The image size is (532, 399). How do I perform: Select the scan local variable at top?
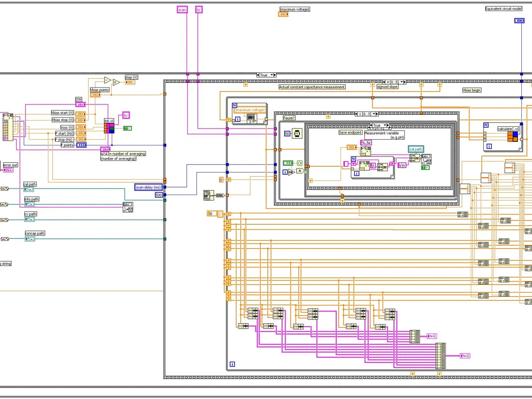pyautogui.click(x=182, y=9)
